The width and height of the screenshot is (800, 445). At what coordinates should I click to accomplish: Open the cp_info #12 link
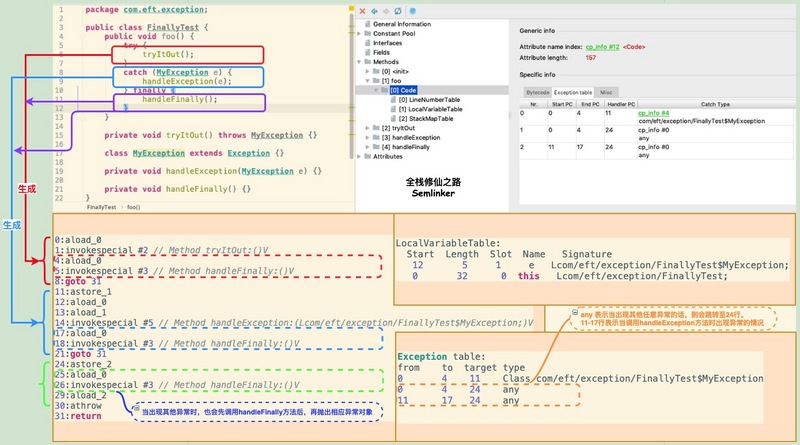(602, 47)
